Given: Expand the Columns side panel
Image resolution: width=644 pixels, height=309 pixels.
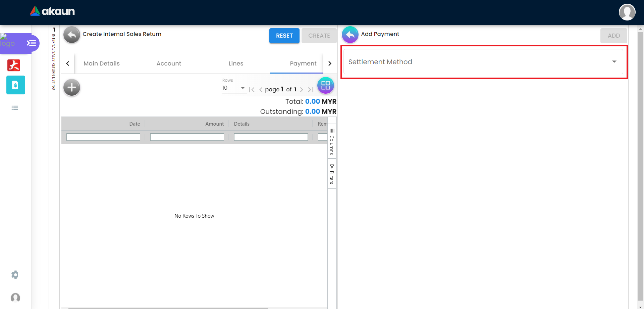Looking at the screenshot, I should click(x=332, y=141).
